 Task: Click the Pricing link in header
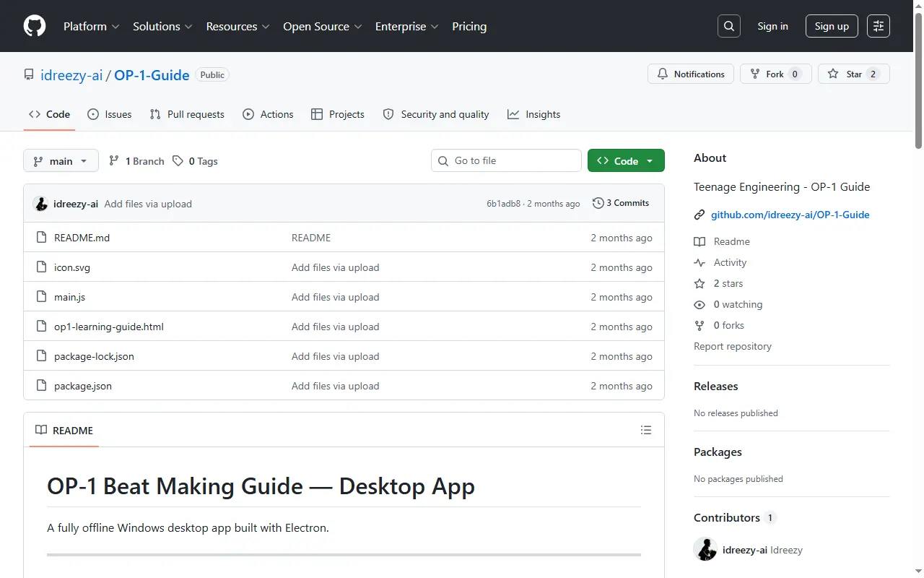click(x=469, y=26)
